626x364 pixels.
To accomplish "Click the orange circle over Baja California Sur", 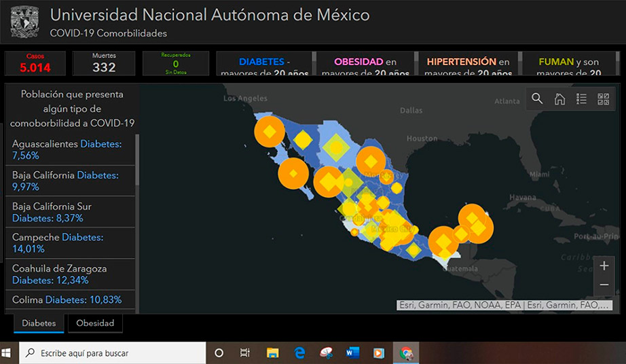I will pos(293,173).
